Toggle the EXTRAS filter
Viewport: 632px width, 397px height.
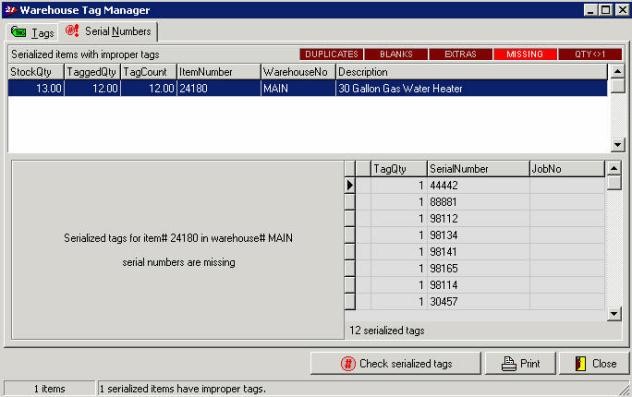coord(460,54)
